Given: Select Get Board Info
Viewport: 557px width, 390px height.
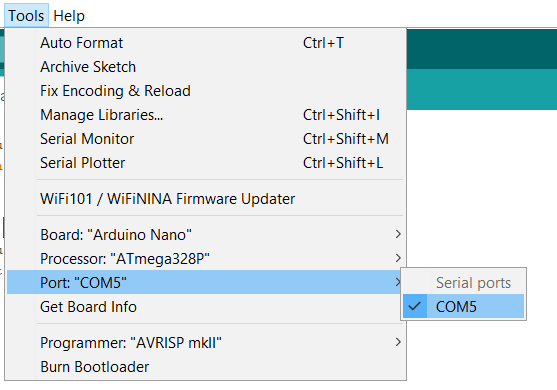Looking at the screenshot, I should coord(205,307).
